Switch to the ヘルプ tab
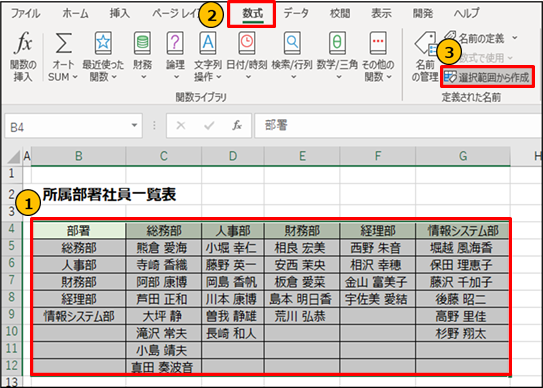 point(466,14)
